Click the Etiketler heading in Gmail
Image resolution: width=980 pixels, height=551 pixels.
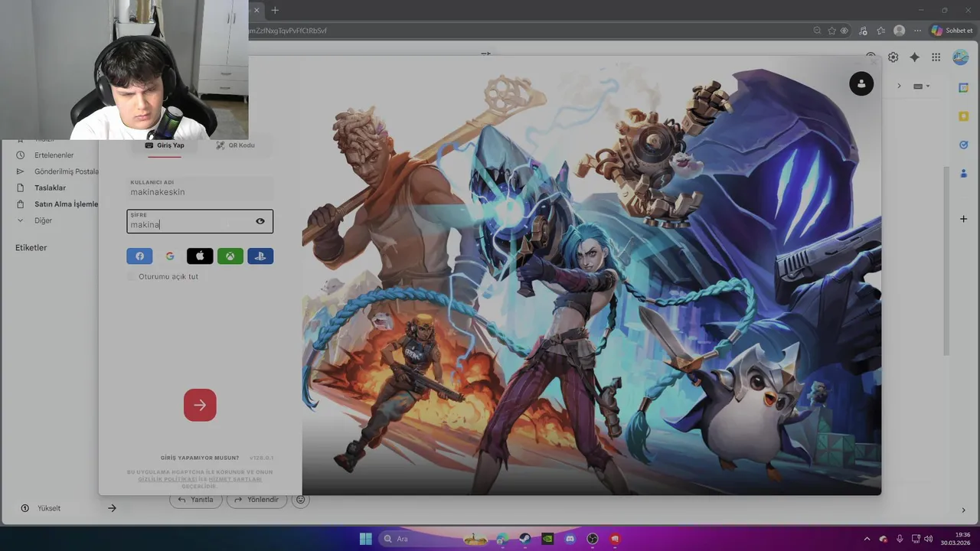click(31, 248)
